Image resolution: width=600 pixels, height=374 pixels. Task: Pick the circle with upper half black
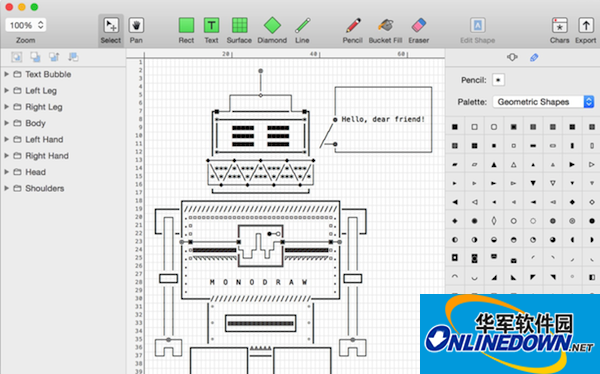point(514,240)
